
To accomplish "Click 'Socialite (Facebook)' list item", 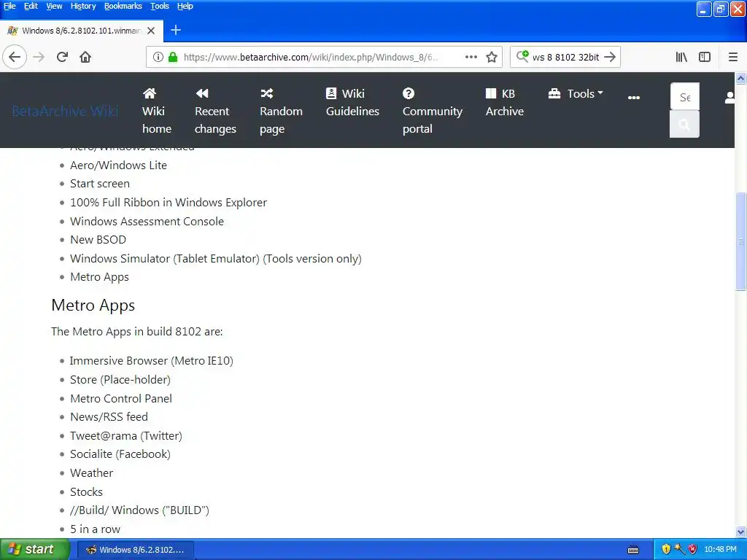I will [120, 454].
